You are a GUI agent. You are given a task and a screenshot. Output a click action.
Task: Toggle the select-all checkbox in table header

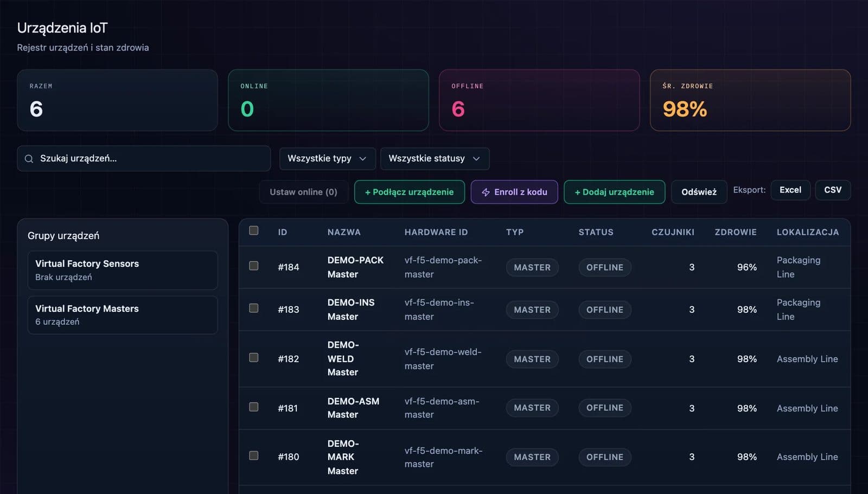point(253,230)
